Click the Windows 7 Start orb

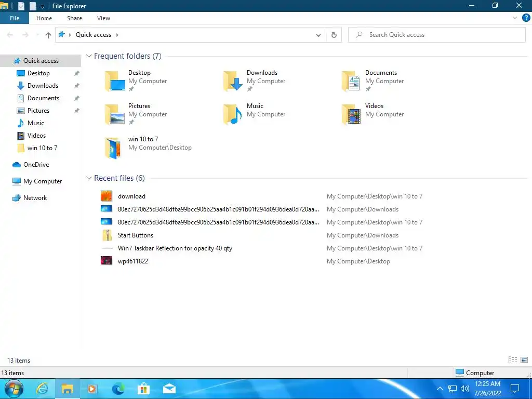click(14, 389)
